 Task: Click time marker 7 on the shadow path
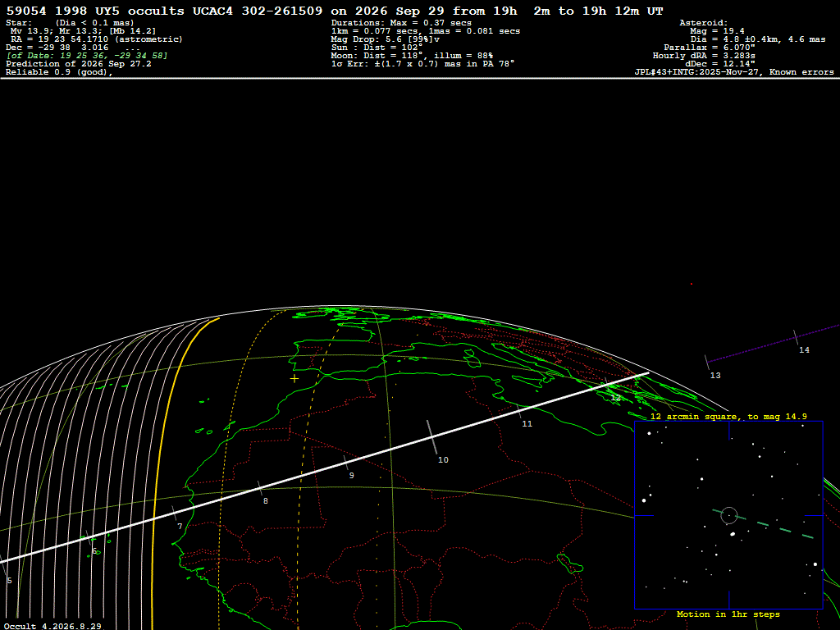pyautogui.click(x=180, y=527)
